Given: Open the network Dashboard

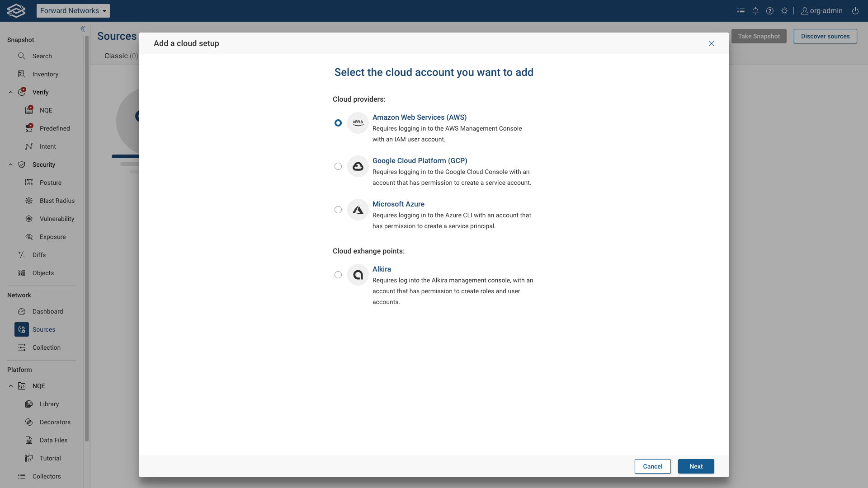Looking at the screenshot, I should pyautogui.click(x=47, y=311).
